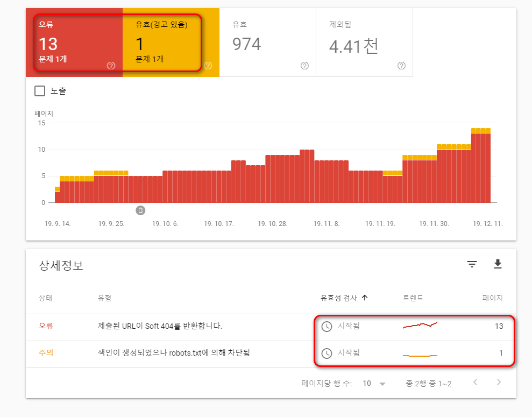Click the 총 2행 중 1~2 text
Viewport: 532px width, 417px height.
click(429, 384)
